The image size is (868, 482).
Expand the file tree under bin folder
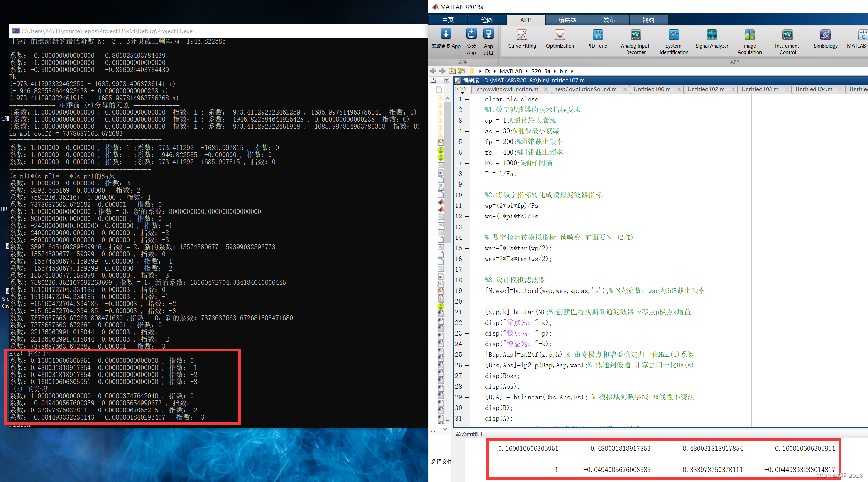[587, 71]
